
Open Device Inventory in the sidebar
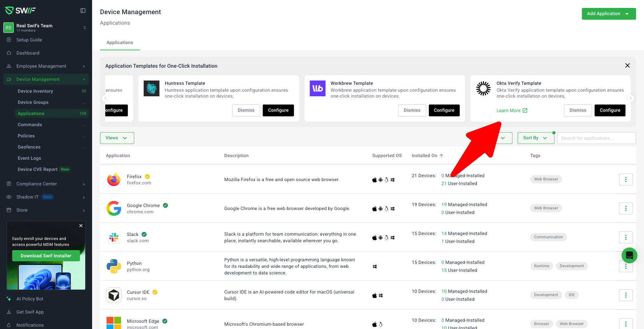tap(35, 91)
